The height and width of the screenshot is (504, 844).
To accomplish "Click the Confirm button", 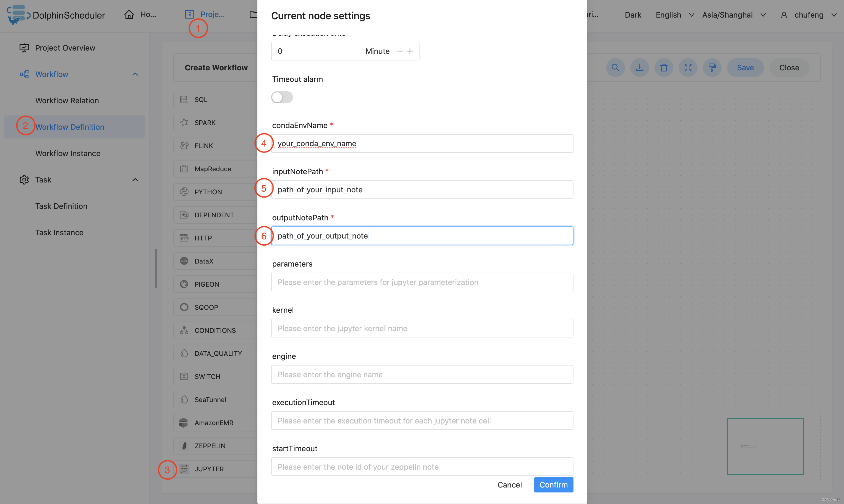I will (553, 484).
